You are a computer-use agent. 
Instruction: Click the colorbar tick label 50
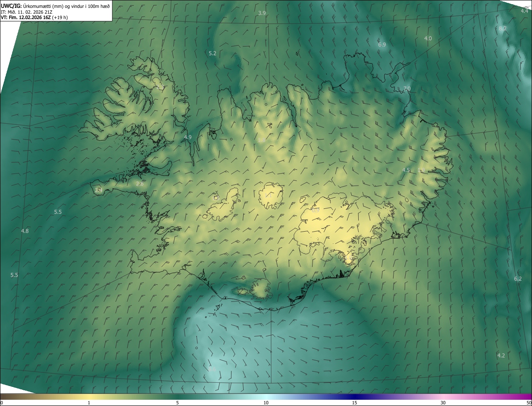point(529,403)
